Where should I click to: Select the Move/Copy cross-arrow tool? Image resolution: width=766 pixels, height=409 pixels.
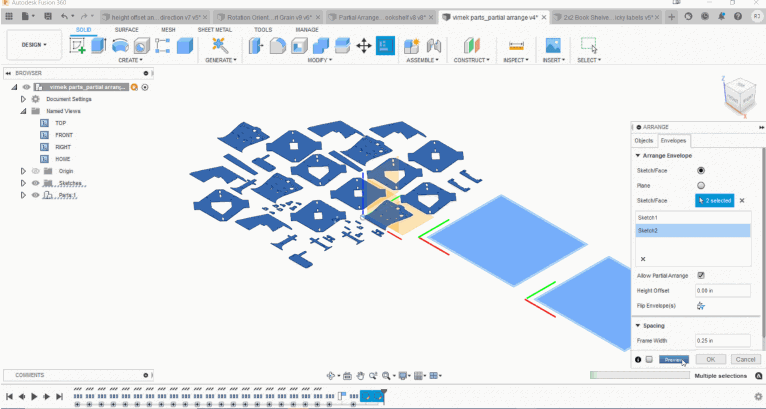coord(363,46)
